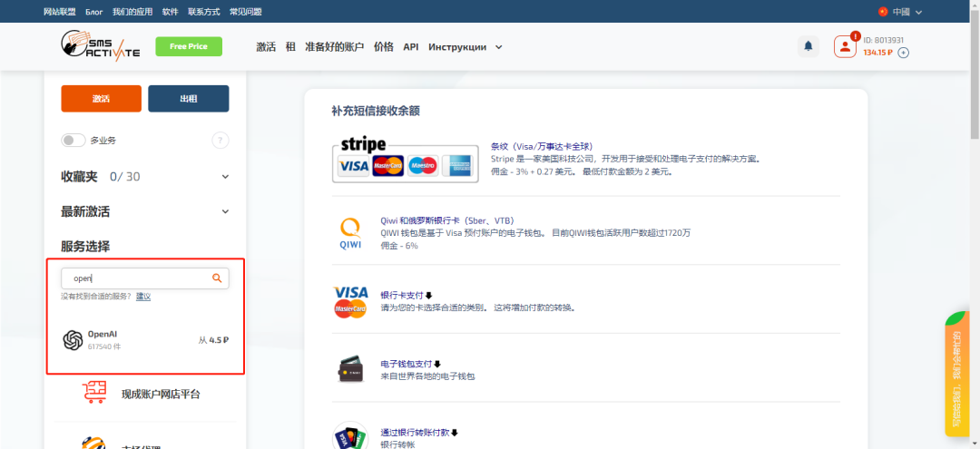
Task: Open the Инструкции dropdown menu
Action: (x=465, y=47)
